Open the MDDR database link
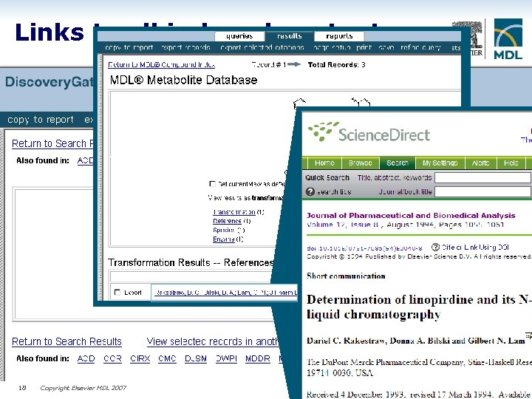 (x=258, y=358)
